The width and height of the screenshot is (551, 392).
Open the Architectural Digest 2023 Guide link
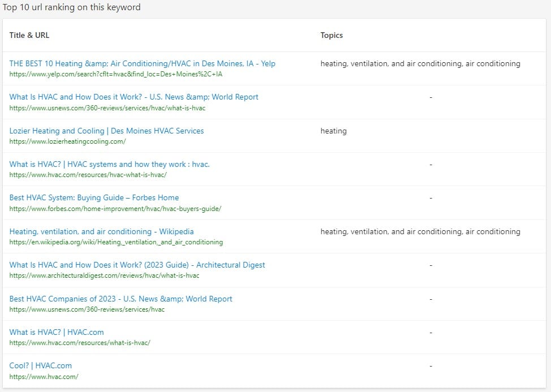(x=137, y=265)
